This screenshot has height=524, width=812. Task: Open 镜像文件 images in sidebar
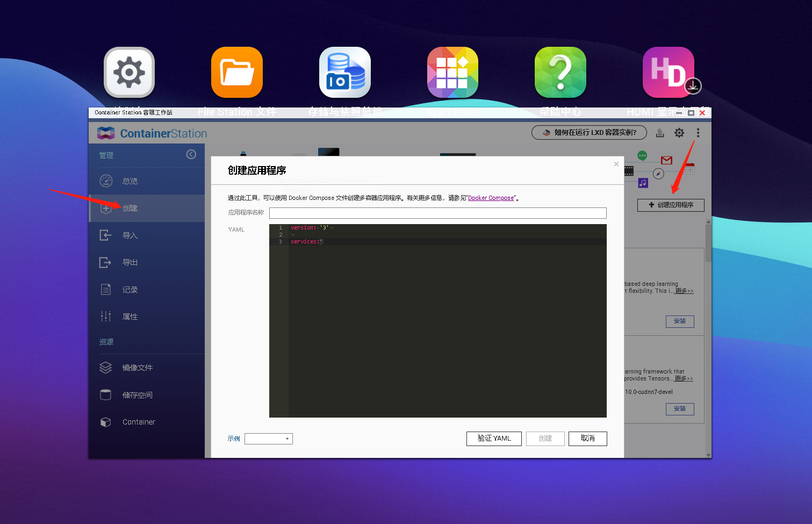click(137, 368)
